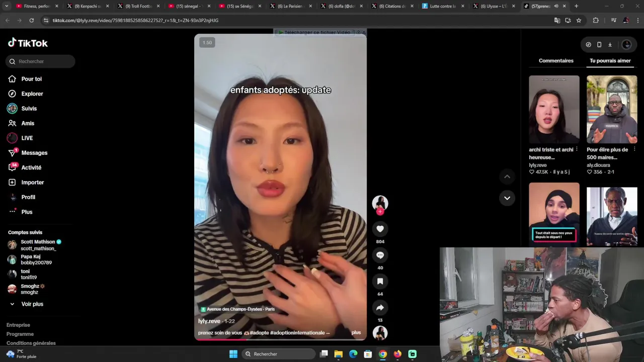Open the Papa Kej followed account
This screenshot has height=362, width=644.
(33, 259)
